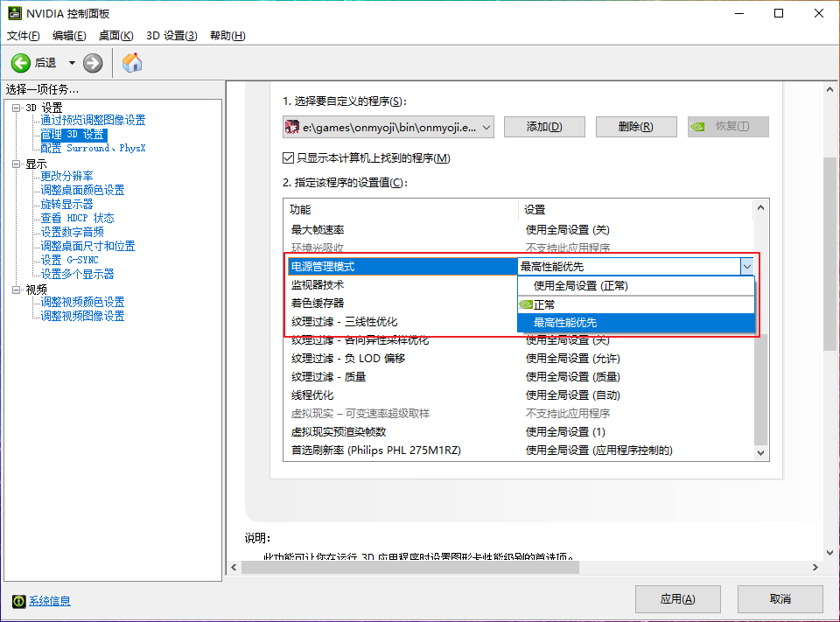Viewport: 840px width, 622px height.
Task: Open the back history dropdown arrow
Action: [x=72, y=63]
